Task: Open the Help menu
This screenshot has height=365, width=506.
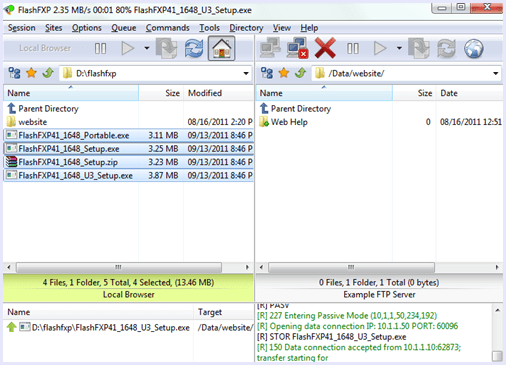Action: pyautogui.click(x=309, y=28)
